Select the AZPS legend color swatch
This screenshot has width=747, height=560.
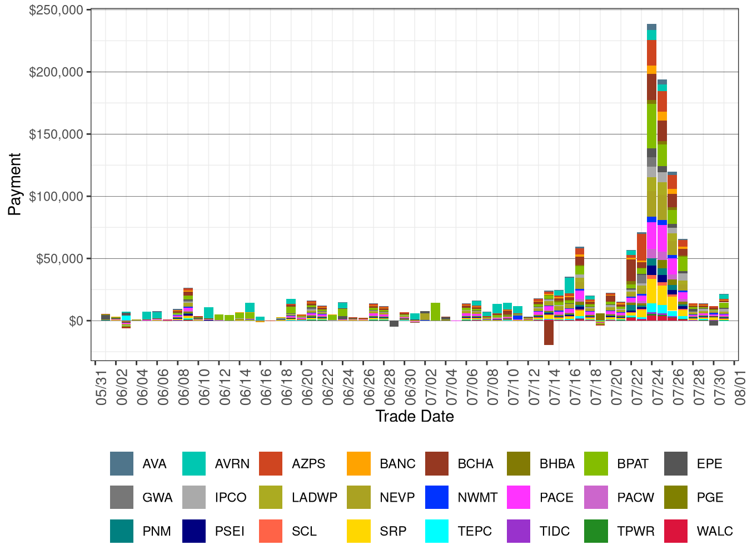271,464
